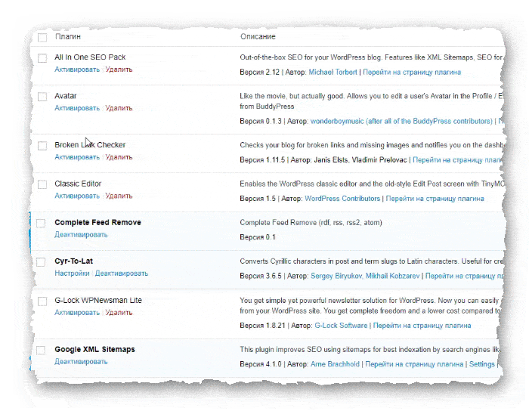Click the Janis Elsts, Vladimir Prelovac author text

click(360, 160)
